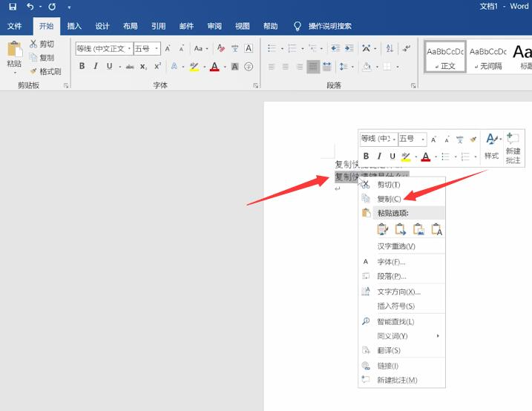The image size is (532, 411).
Task: Apply a character border with the boxed A icon
Action: click(249, 48)
